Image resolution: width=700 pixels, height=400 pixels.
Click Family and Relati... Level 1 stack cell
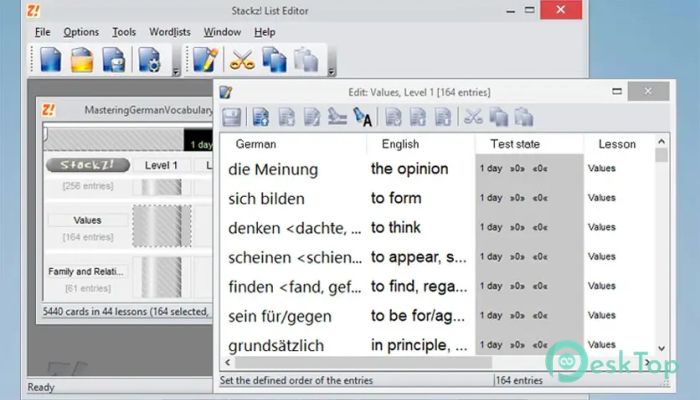click(x=162, y=277)
